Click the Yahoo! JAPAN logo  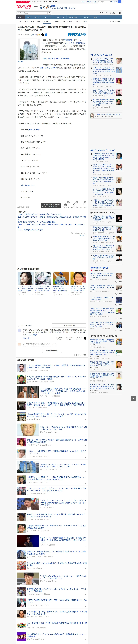pyautogui.click(x=24, y=7)
